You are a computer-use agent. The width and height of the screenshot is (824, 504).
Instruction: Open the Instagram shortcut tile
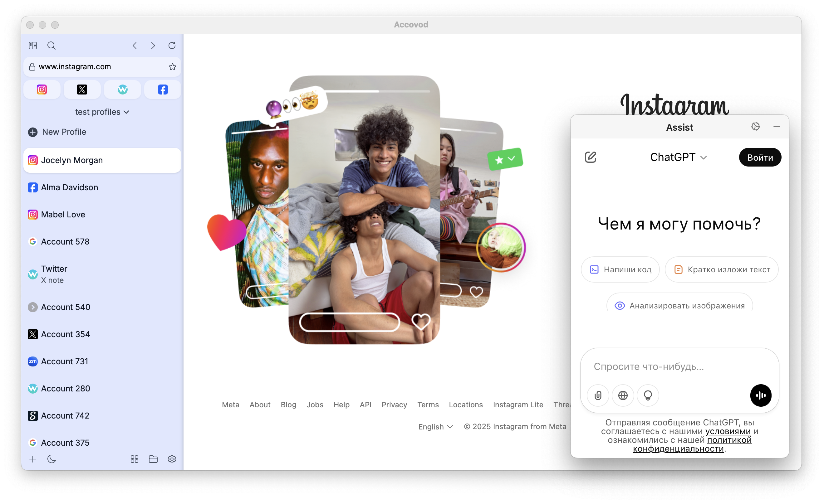coord(42,90)
